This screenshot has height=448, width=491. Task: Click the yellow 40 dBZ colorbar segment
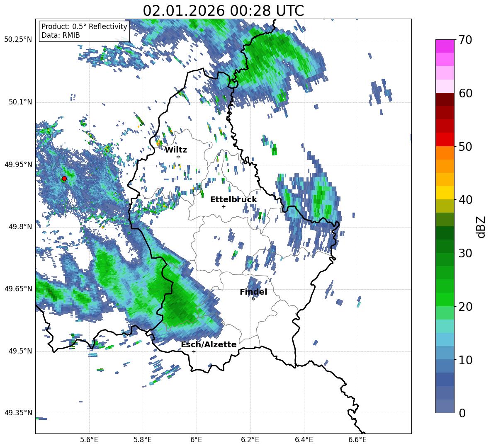[445, 193]
